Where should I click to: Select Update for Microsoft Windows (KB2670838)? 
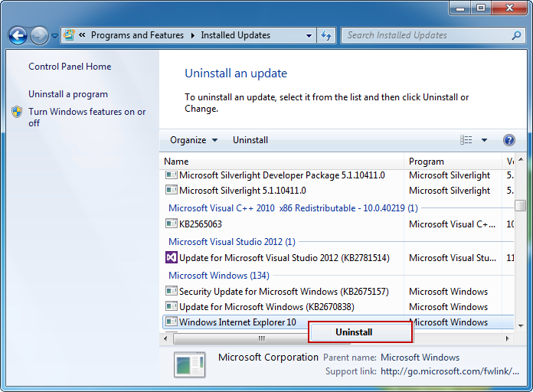pos(266,307)
